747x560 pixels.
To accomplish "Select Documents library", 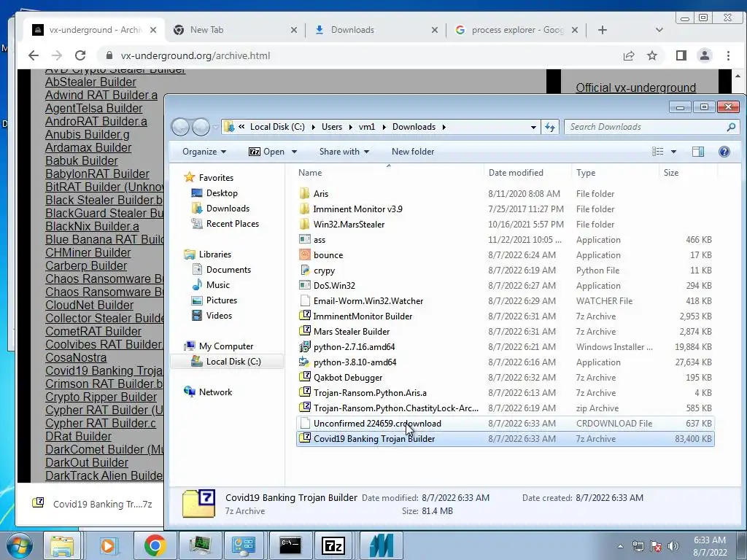I will [x=228, y=270].
